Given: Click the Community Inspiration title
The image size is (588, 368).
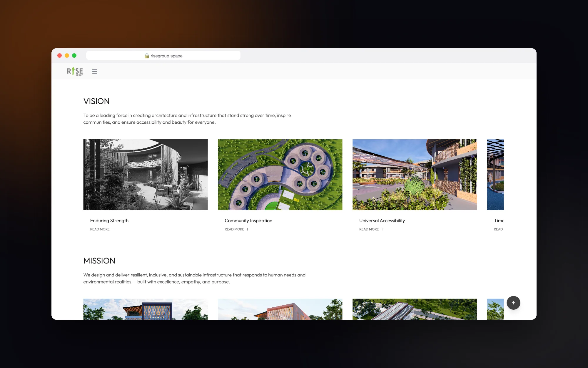Looking at the screenshot, I should click(248, 221).
